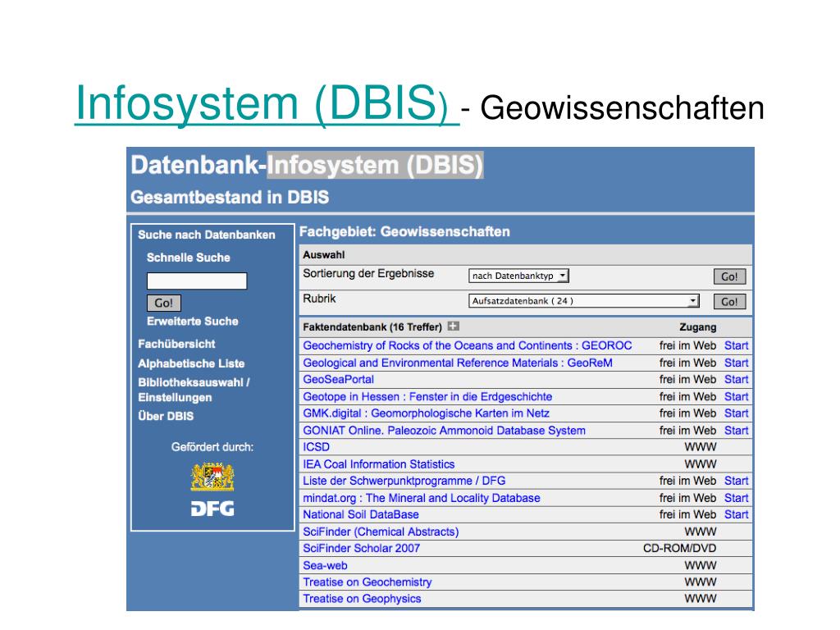Click Datenbank-Infosystem (DBIS) banner title
Screen dimensions: 840x630
(x=307, y=165)
